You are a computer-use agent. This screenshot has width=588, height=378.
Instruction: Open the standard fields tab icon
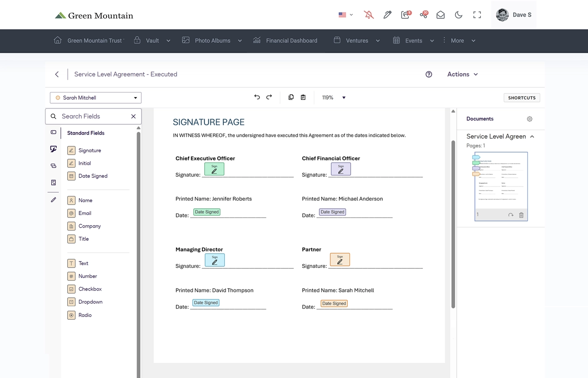click(x=53, y=132)
